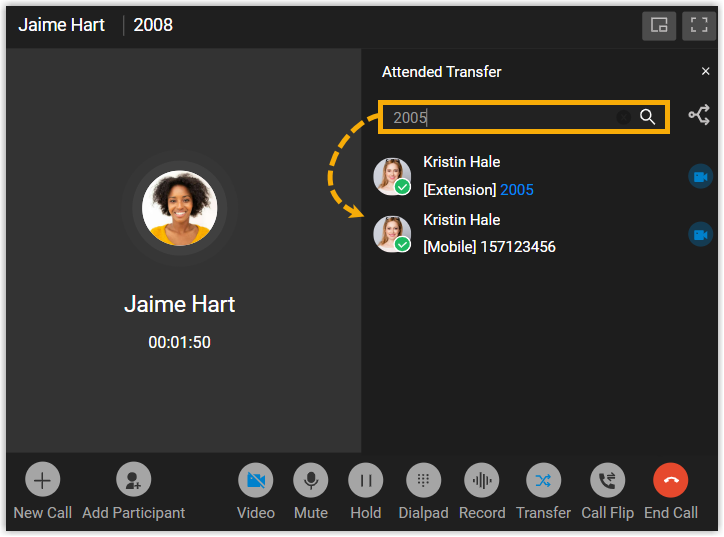Viewport: 724px width, 537px height.
Task: Open the Dialpad
Action: [423, 480]
